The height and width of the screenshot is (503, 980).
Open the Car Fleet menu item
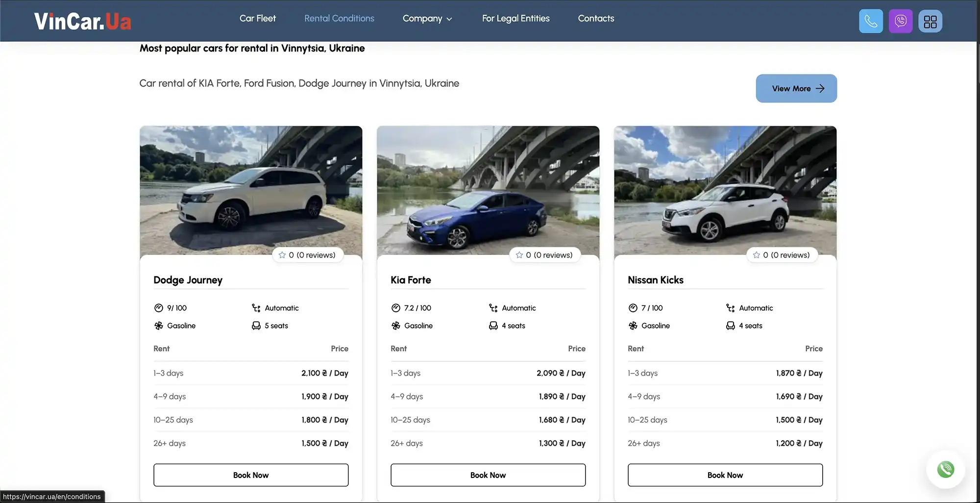point(258,18)
